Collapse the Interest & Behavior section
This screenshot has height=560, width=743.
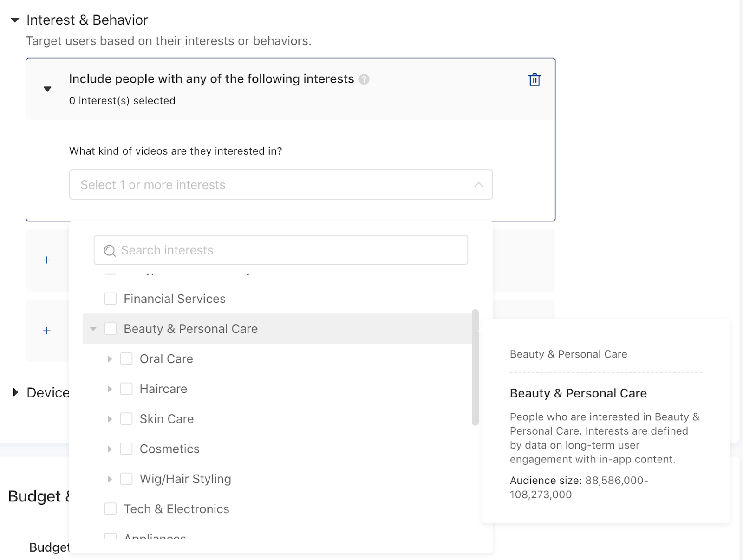[x=15, y=20]
